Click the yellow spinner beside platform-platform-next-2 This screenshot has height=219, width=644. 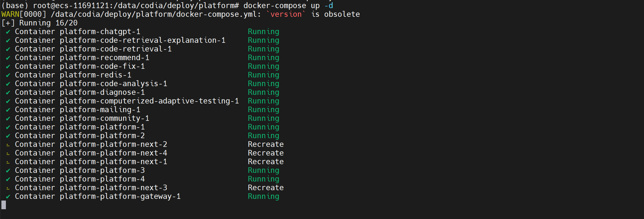click(x=8, y=145)
